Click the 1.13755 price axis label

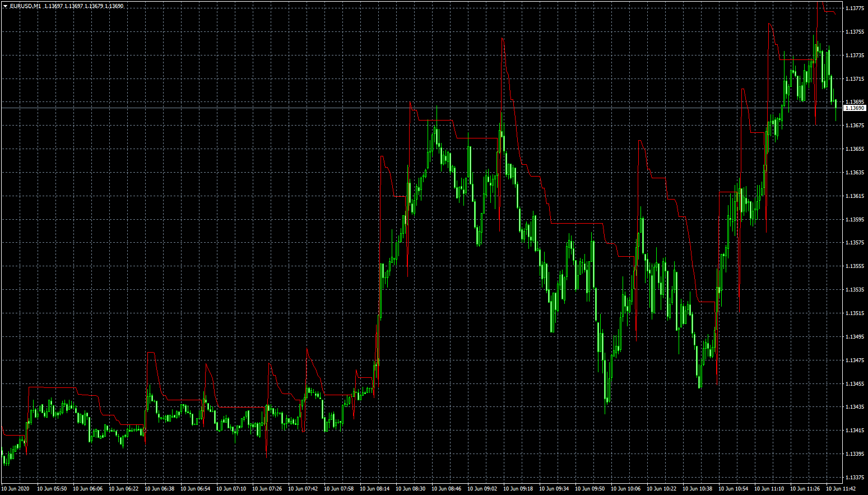855,32
